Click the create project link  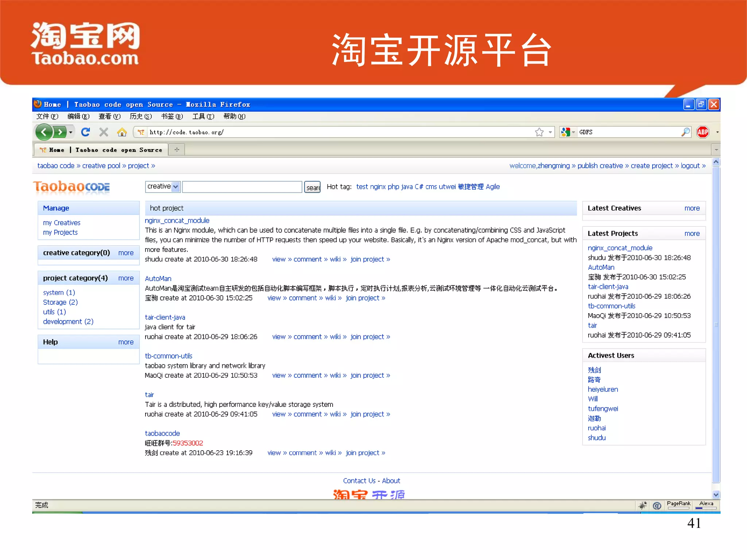coord(651,166)
